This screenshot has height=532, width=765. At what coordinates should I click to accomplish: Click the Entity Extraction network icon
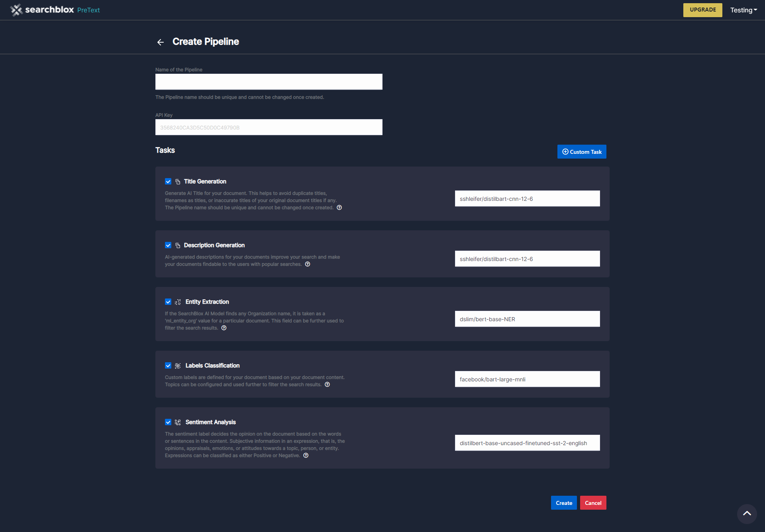(x=178, y=302)
